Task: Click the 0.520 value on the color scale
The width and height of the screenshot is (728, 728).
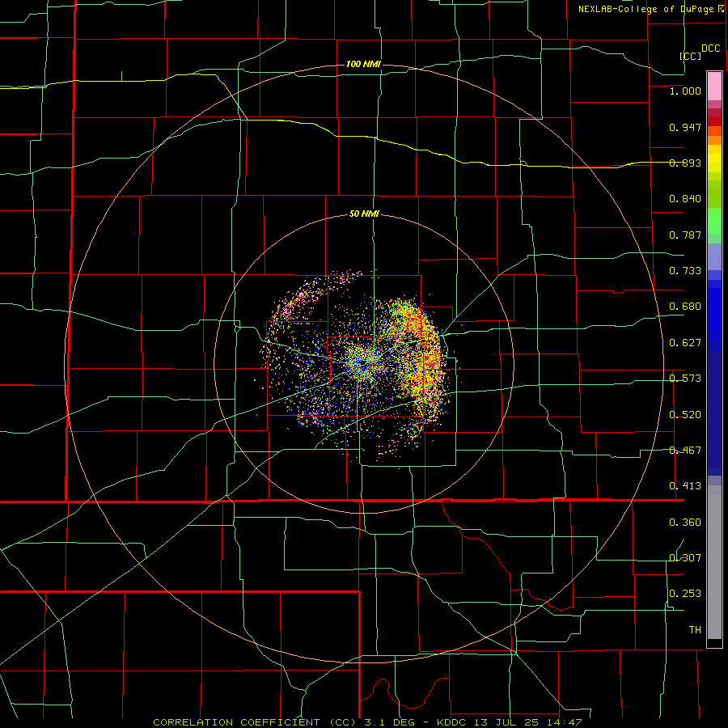Action: point(685,415)
